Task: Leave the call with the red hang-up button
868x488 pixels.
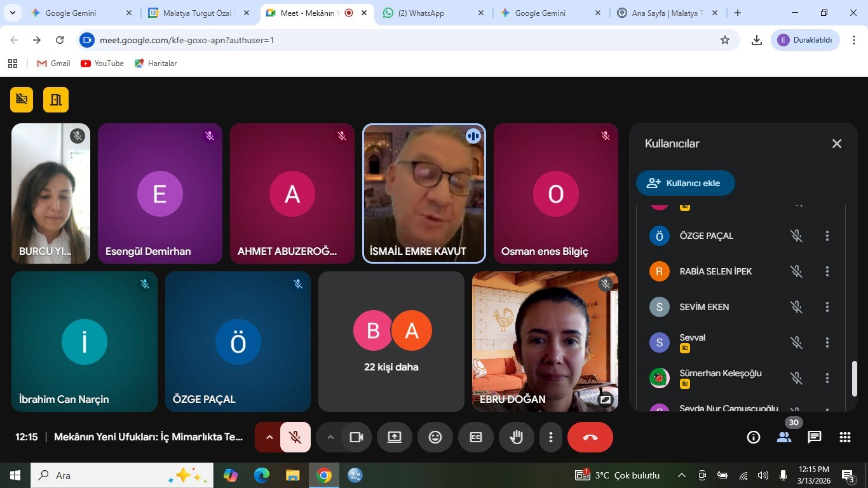Action: 590,437
